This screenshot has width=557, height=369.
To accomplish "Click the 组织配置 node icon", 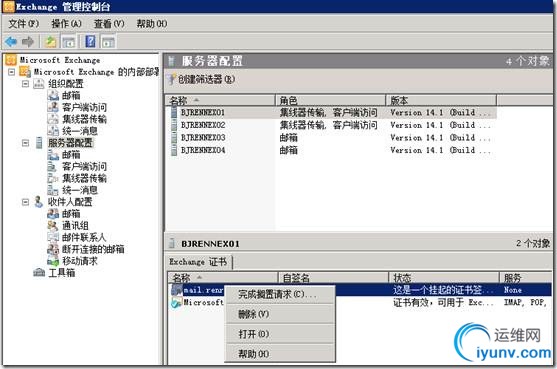I will [x=38, y=84].
